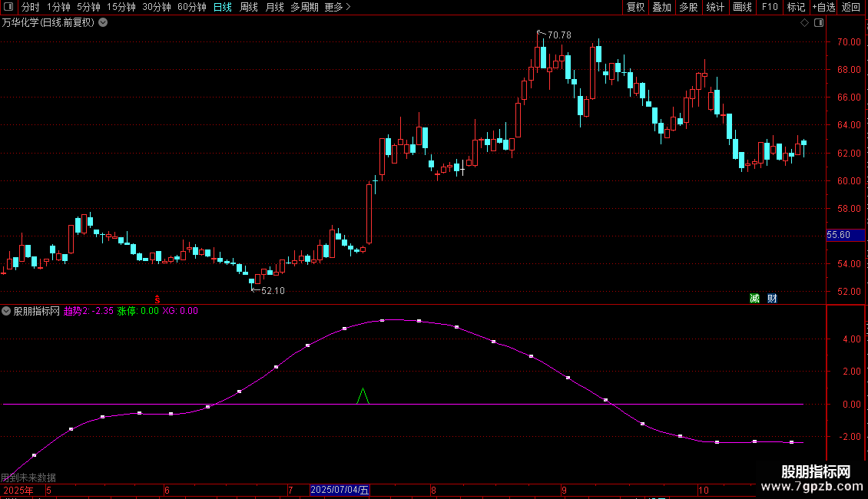This screenshot has width=868, height=499.
Task: Select the 60分钟 period
Action: [192, 7]
